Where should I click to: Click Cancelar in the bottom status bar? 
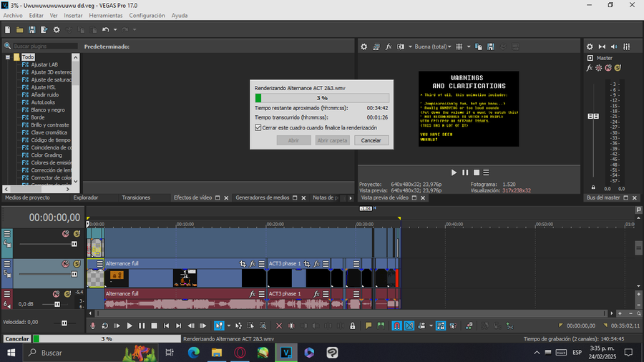(17, 338)
